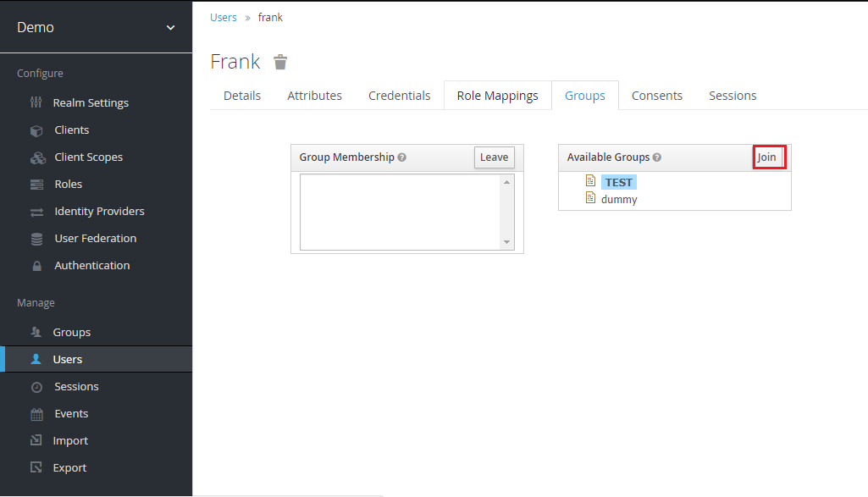Click membership list scroll down arrow

[506, 242]
